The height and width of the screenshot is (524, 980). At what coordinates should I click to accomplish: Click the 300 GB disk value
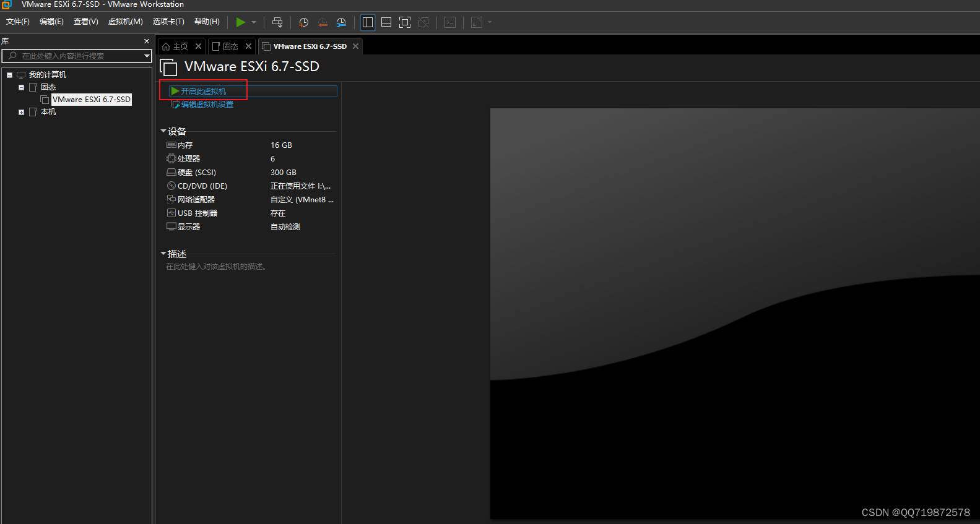(284, 173)
